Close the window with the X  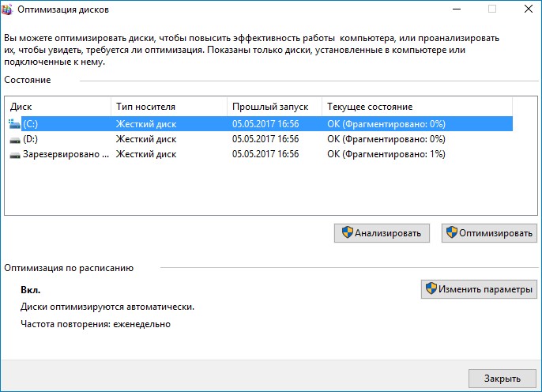[526, 9]
